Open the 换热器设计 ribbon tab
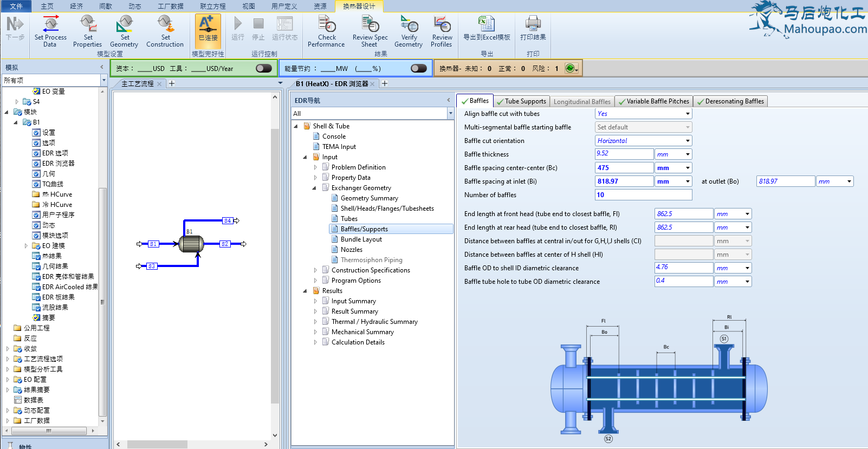 coord(359,6)
